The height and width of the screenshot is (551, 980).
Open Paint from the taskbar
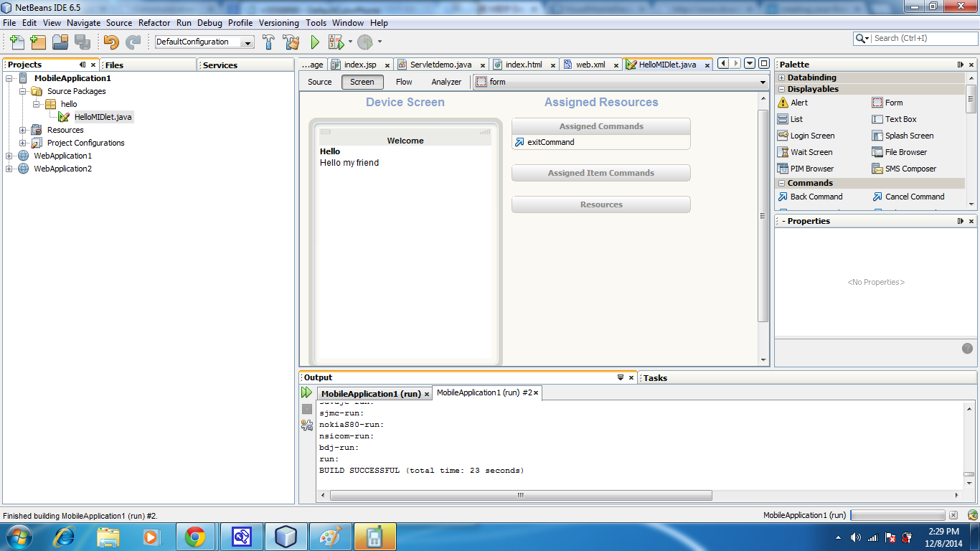click(330, 537)
